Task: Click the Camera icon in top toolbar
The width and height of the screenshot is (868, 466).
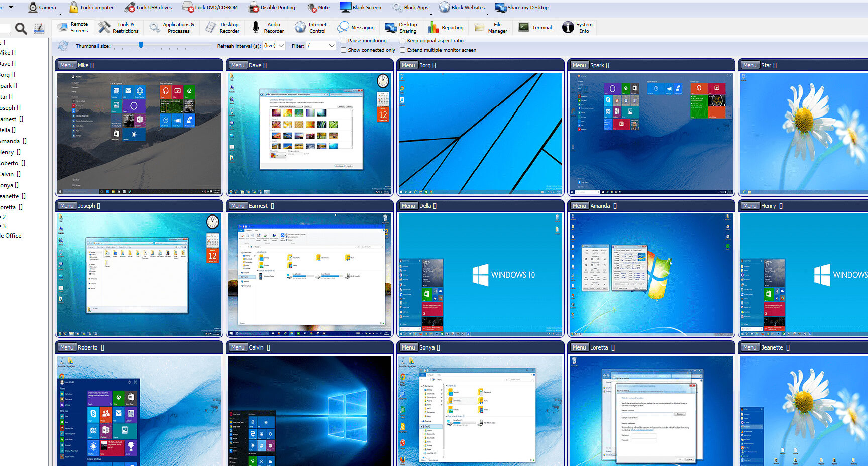Action: (33, 7)
